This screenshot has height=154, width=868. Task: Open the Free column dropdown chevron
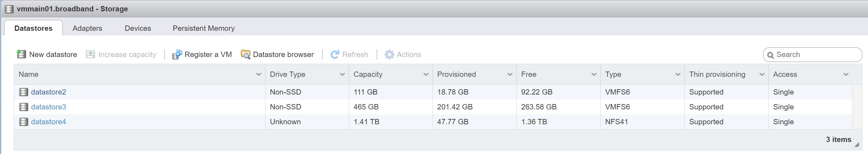594,74
